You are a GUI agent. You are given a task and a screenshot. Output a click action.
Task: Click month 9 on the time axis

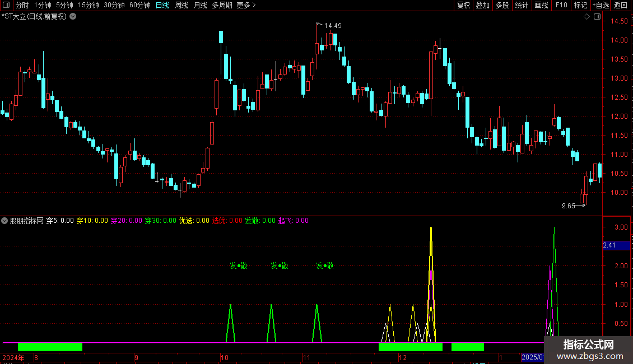[x=137, y=357]
